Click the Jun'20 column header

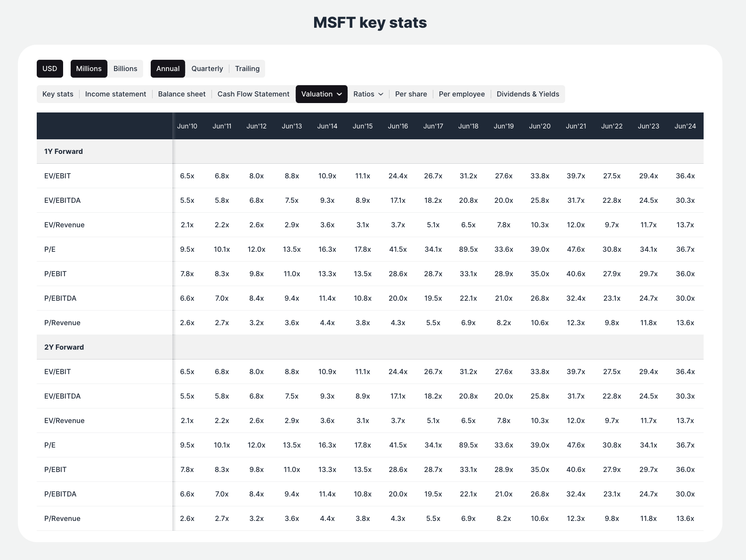[540, 126]
